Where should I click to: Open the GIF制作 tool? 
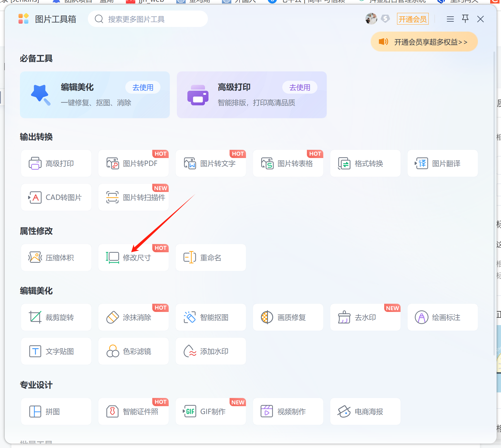point(211,411)
